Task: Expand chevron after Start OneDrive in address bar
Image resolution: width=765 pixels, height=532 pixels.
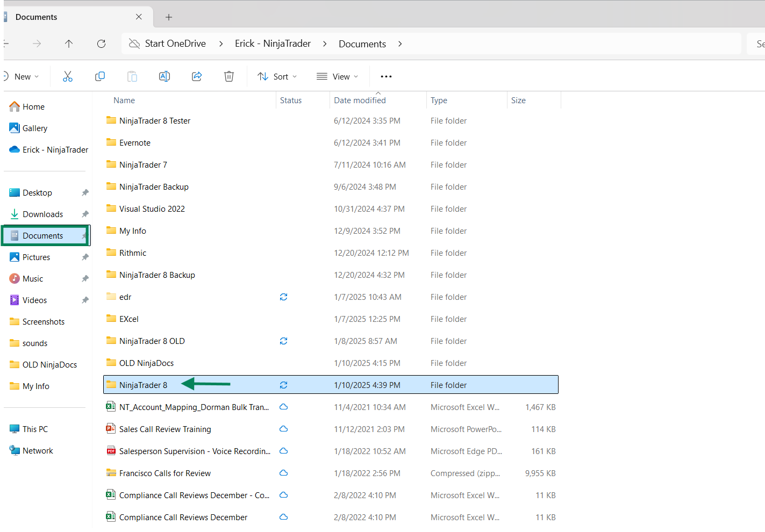Action: (221, 44)
